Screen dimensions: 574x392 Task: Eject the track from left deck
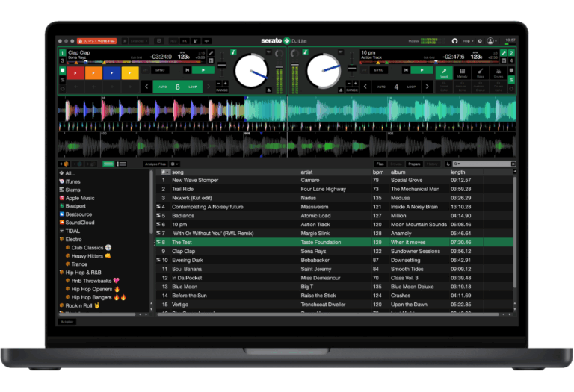coord(269,90)
